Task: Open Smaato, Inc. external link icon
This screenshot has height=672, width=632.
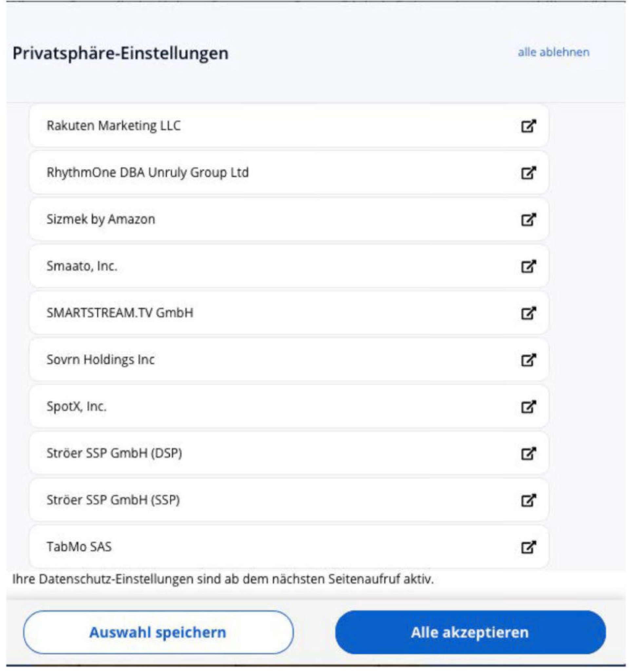Action: point(528,266)
